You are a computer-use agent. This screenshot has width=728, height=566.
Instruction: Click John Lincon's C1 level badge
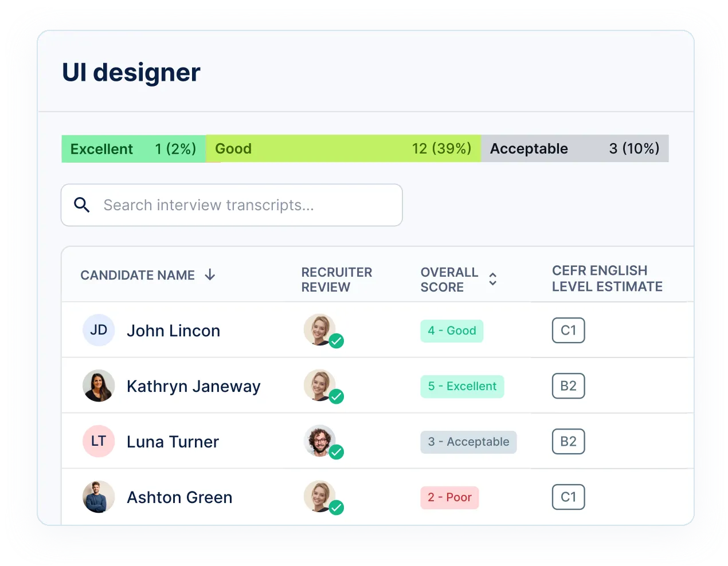pos(569,331)
